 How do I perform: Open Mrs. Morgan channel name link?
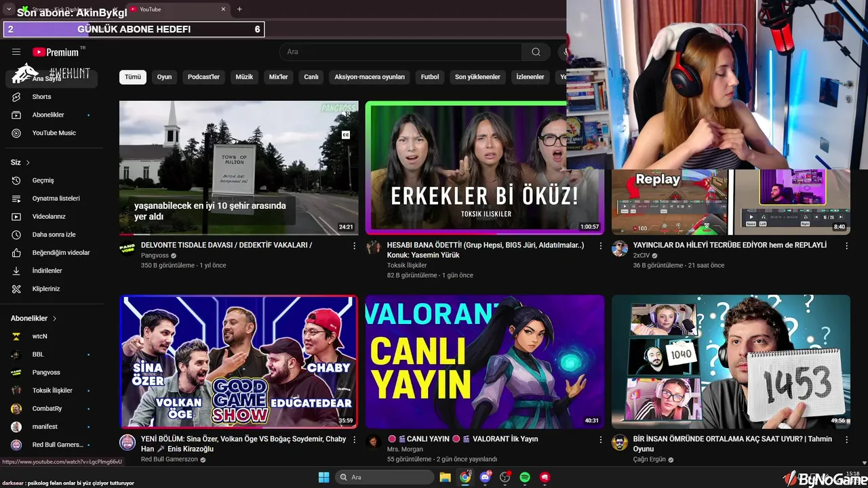click(405, 449)
